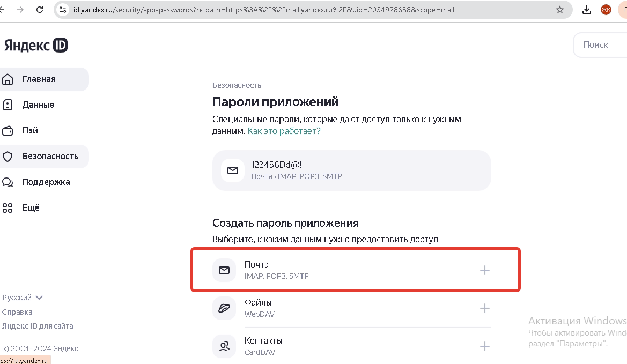Choose Контакты CardDAV access
The width and height of the screenshot is (627, 364).
[352, 346]
